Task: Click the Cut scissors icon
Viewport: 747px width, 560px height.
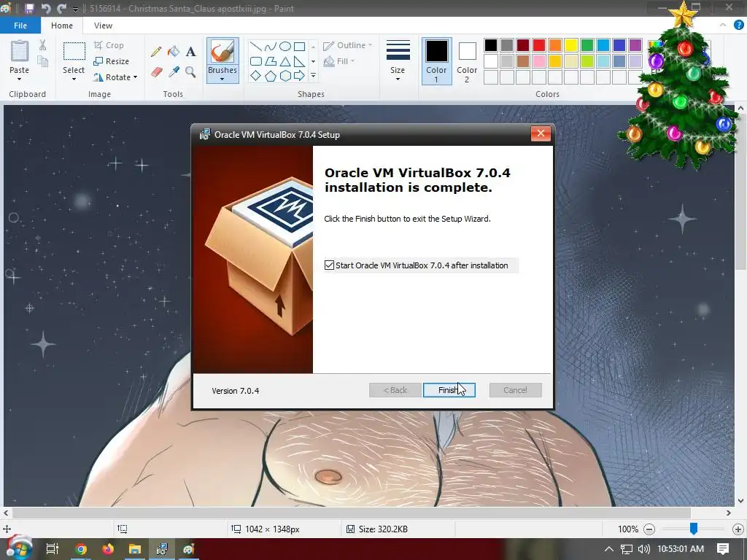Action: 43,45
